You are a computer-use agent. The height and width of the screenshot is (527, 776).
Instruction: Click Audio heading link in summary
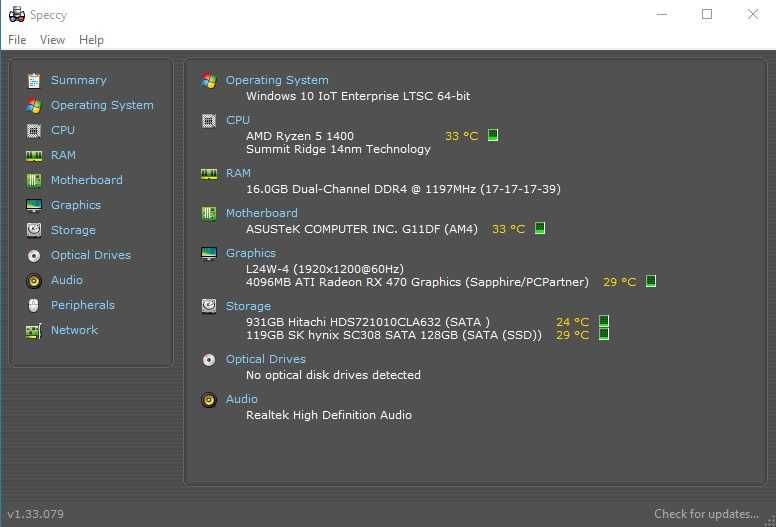pos(242,399)
